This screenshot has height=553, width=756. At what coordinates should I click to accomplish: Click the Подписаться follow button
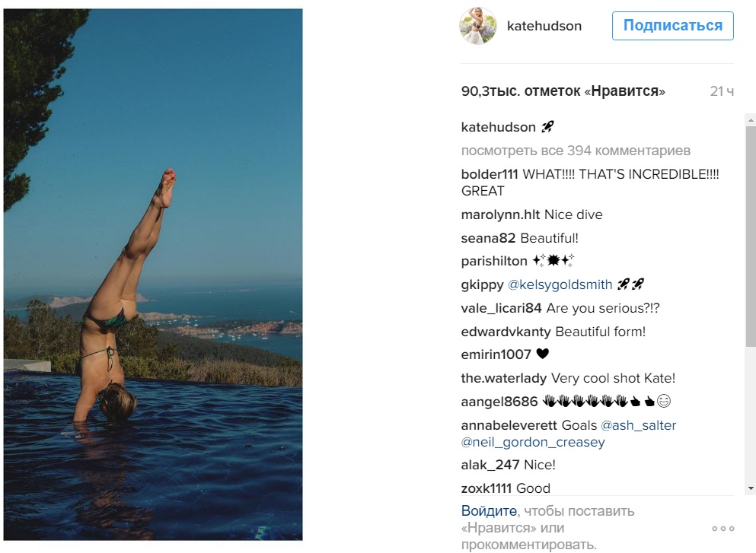tap(672, 26)
